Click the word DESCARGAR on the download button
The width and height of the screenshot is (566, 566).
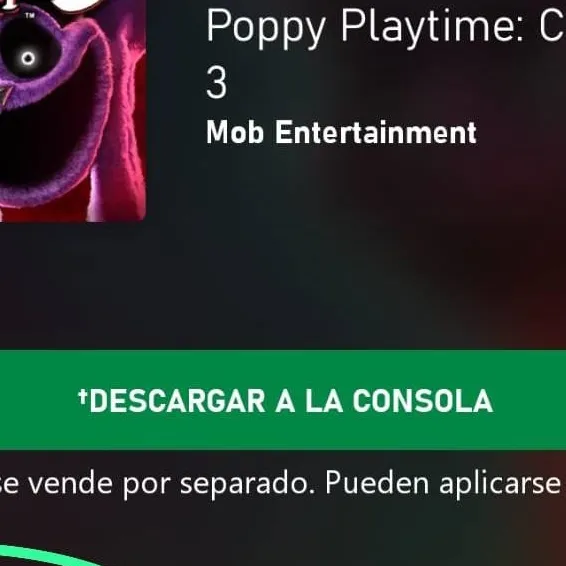pos(177,401)
